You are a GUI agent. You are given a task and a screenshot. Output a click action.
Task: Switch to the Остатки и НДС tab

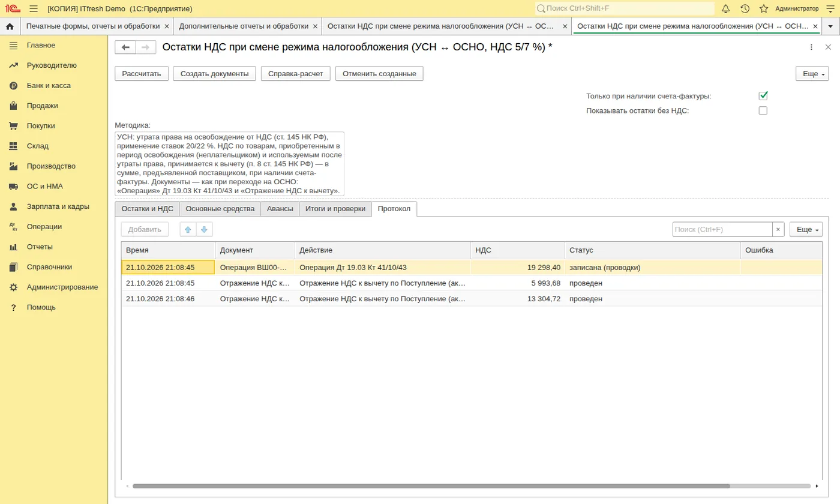click(147, 209)
